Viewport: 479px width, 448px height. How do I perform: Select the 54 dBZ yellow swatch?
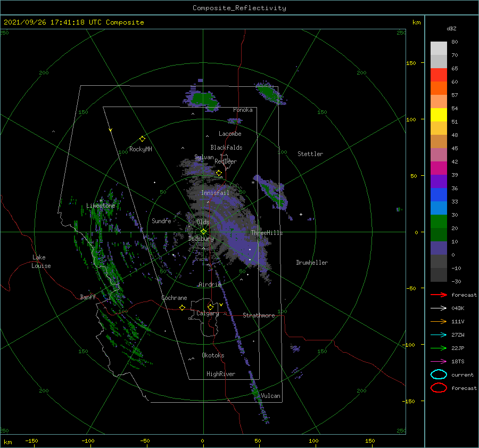(439, 115)
